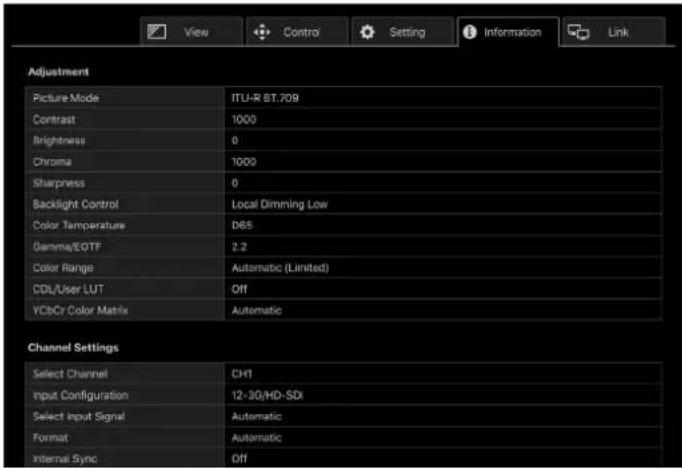682x468 pixels.
Task: Select the Information tab label
Action: point(513,32)
